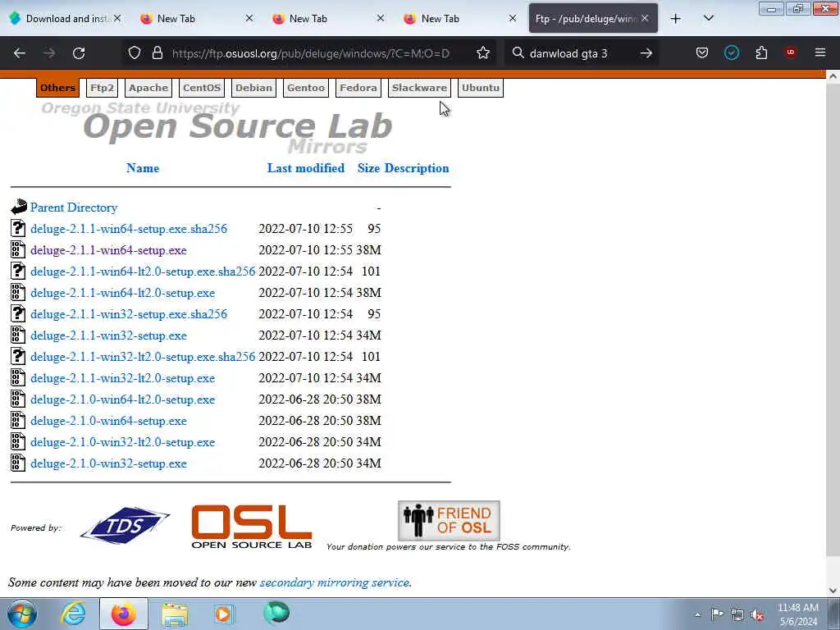Click the TDS logo
The image size is (840, 630).
tap(125, 526)
